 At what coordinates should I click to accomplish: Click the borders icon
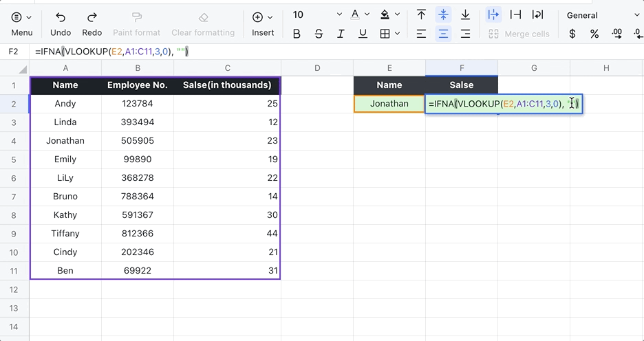pyautogui.click(x=385, y=34)
